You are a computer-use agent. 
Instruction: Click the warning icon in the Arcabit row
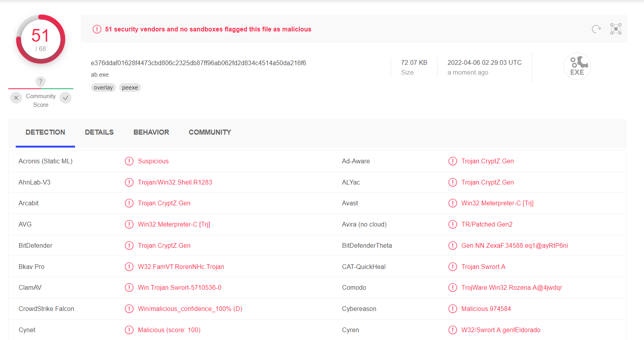click(129, 203)
